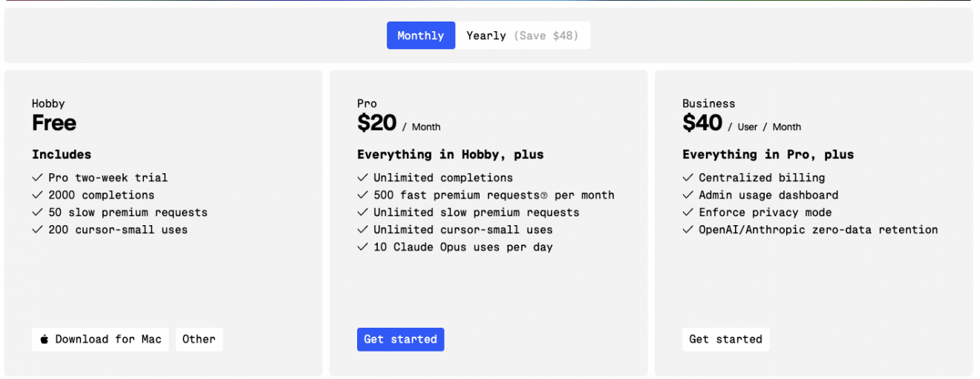Screen dimensions: 980x379
Task: Click the checkmark next to Centralized billing
Action: 687,178
